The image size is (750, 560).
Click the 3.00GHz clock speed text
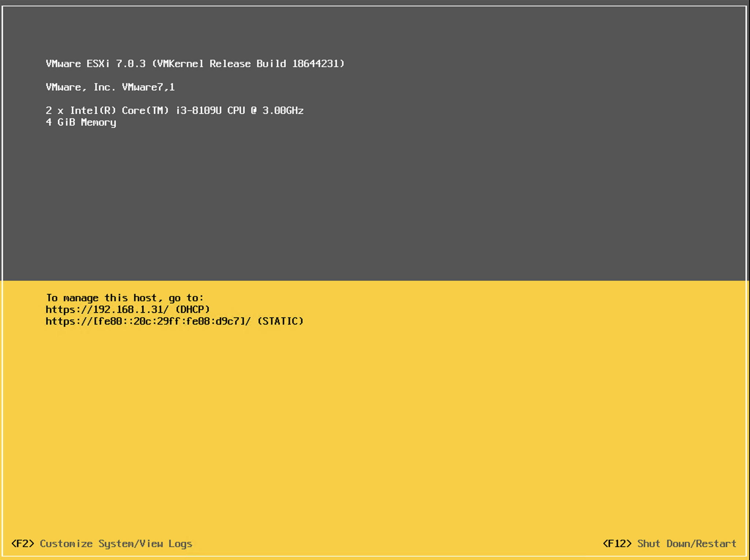(284, 110)
